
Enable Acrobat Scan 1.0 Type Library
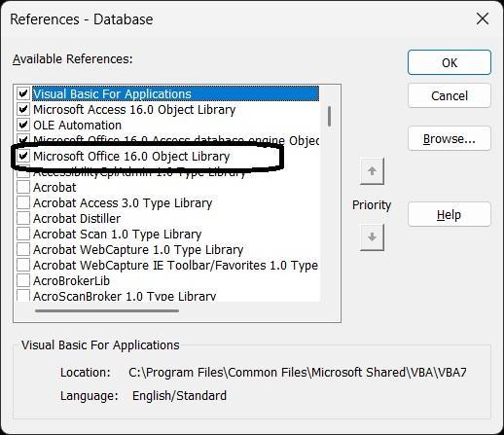[x=23, y=234]
